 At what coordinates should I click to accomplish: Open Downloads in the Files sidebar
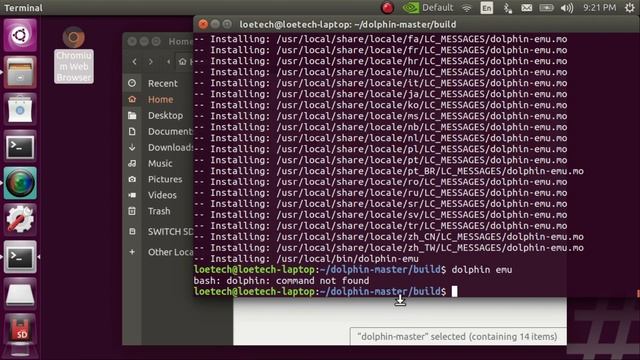point(158,147)
